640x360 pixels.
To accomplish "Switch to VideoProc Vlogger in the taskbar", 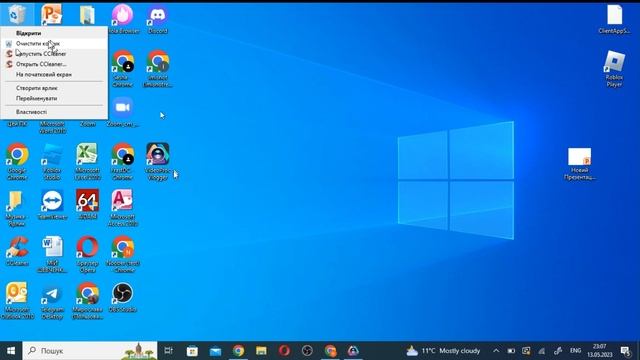I will point(353,351).
